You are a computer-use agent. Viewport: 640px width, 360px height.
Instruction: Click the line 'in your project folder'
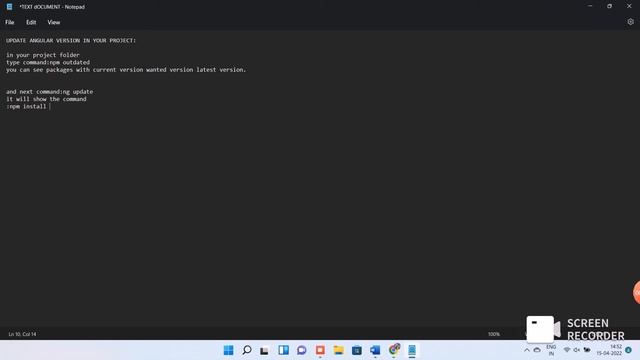coord(43,55)
